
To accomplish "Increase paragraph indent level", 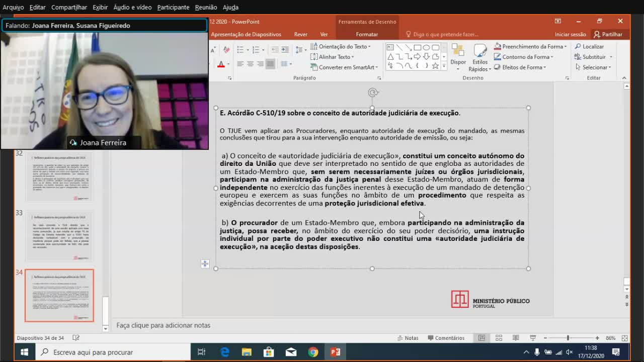I will 285,49.
